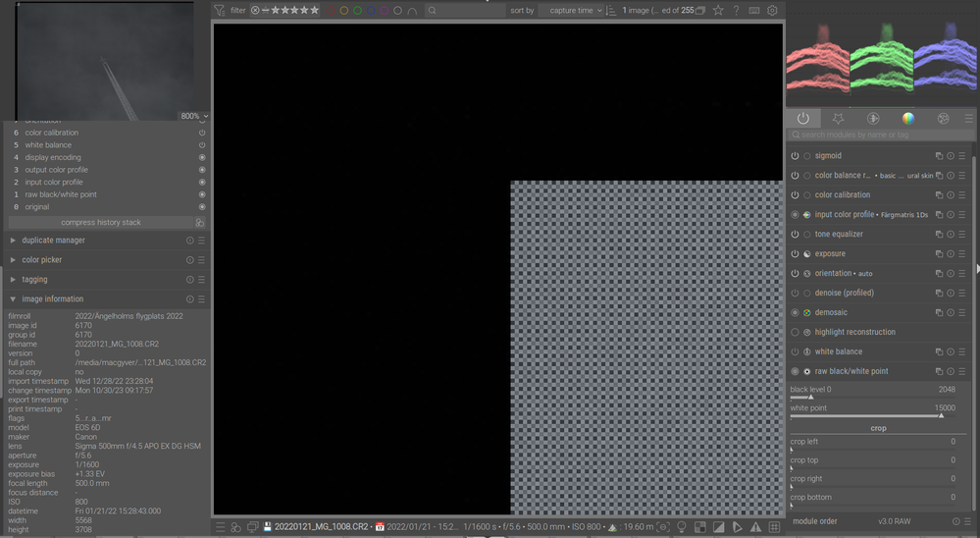
Task: Open the sort by capture time dropdown
Action: coord(571,11)
